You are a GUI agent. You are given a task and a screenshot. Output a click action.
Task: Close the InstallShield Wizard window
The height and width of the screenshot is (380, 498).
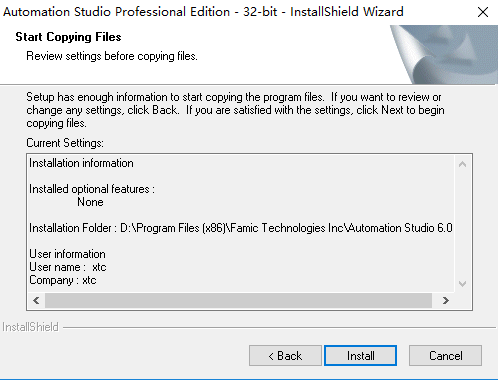(483, 12)
